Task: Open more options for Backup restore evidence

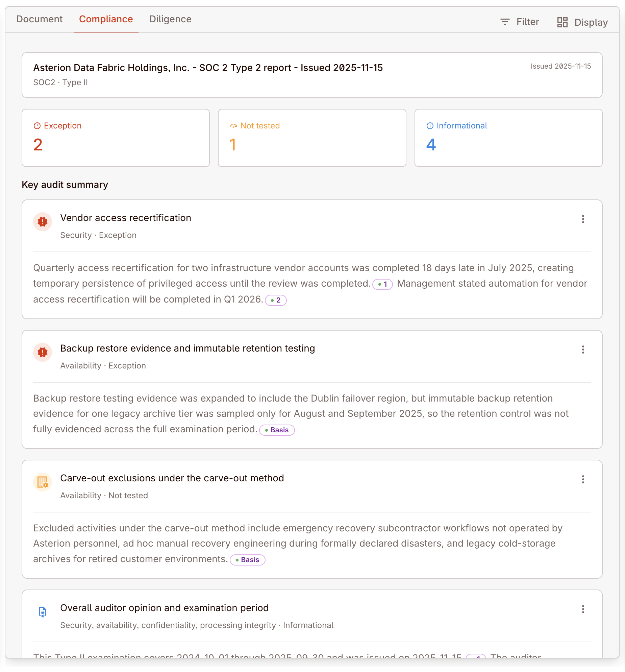Action: tap(583, 350)
